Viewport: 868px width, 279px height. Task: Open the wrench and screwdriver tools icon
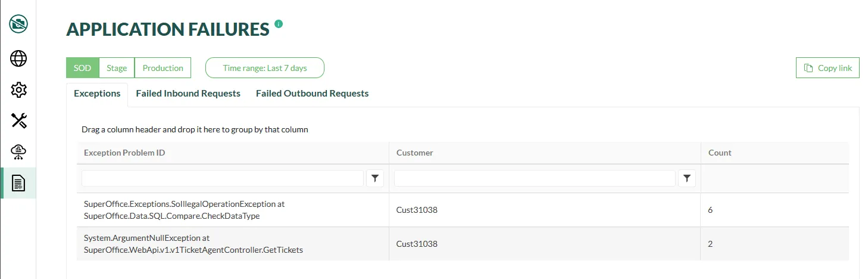pyautogui.click(x=18, y=121)
